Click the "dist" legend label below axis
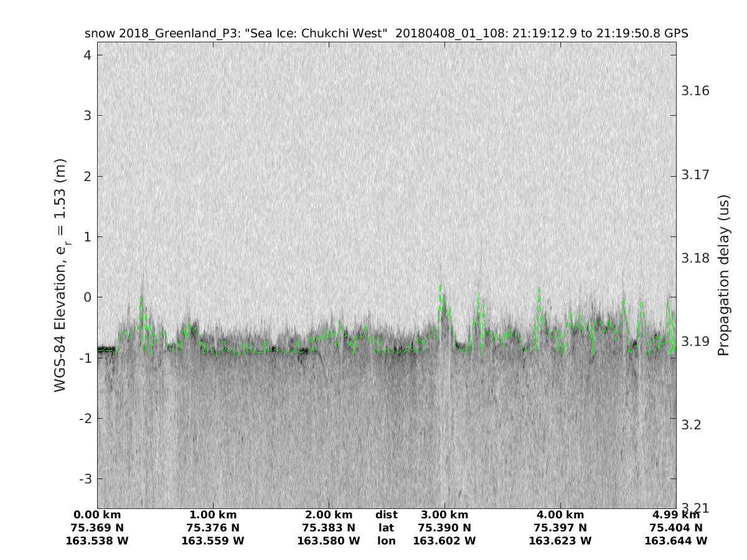The width and height of the screenshot is (747, 560). pos(386,515)
